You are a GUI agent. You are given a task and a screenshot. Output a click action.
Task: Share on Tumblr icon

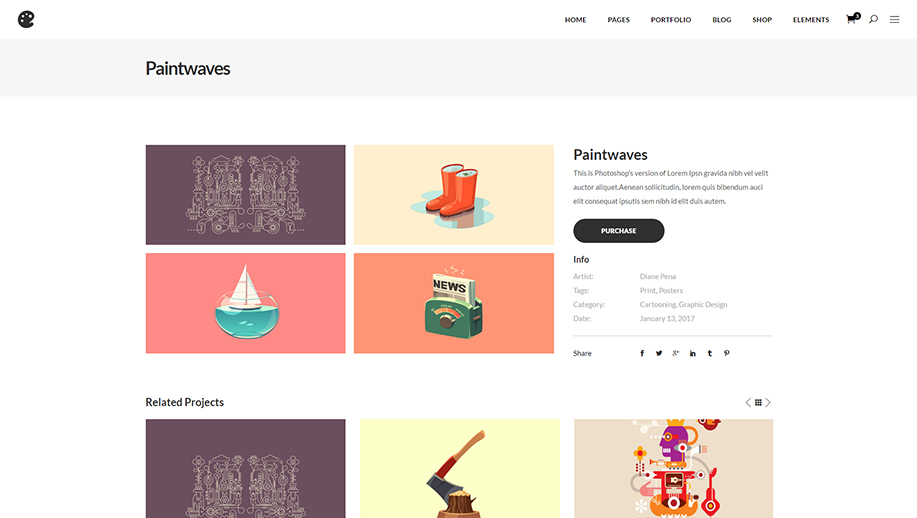click(x=709, y=353)
